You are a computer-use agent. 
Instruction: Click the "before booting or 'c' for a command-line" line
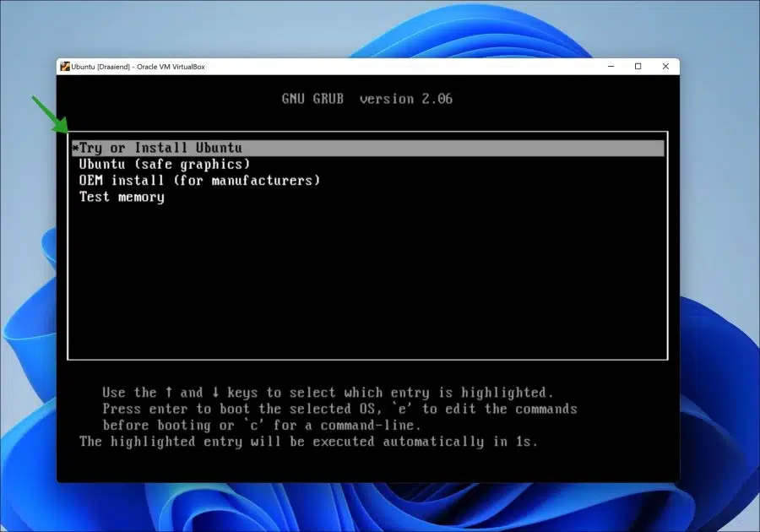click(262, 426)
